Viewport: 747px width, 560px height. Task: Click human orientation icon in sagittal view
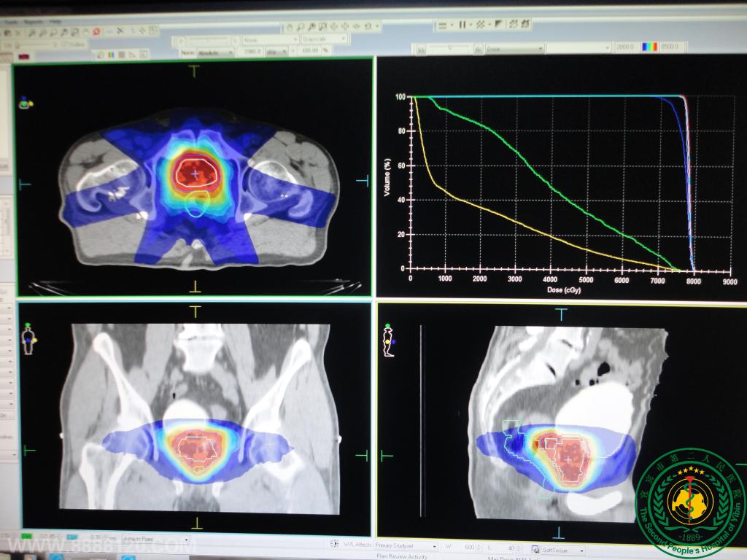coord(390,340)
